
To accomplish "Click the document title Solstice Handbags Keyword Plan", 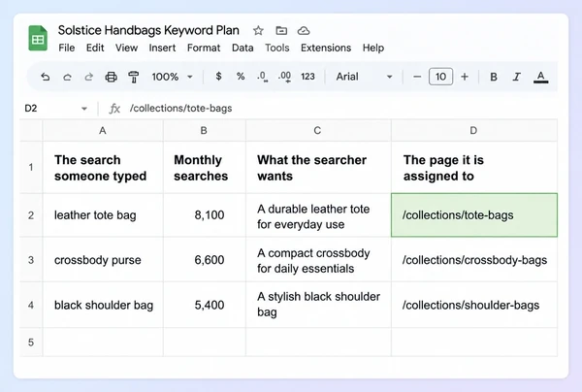I will [148, 30].
